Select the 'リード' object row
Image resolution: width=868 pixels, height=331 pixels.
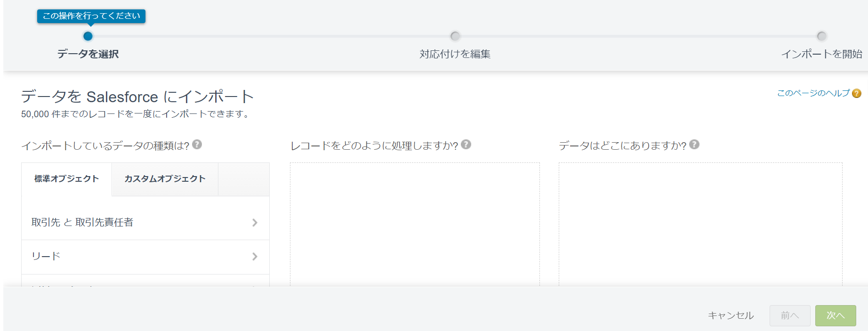coord(145,257)
